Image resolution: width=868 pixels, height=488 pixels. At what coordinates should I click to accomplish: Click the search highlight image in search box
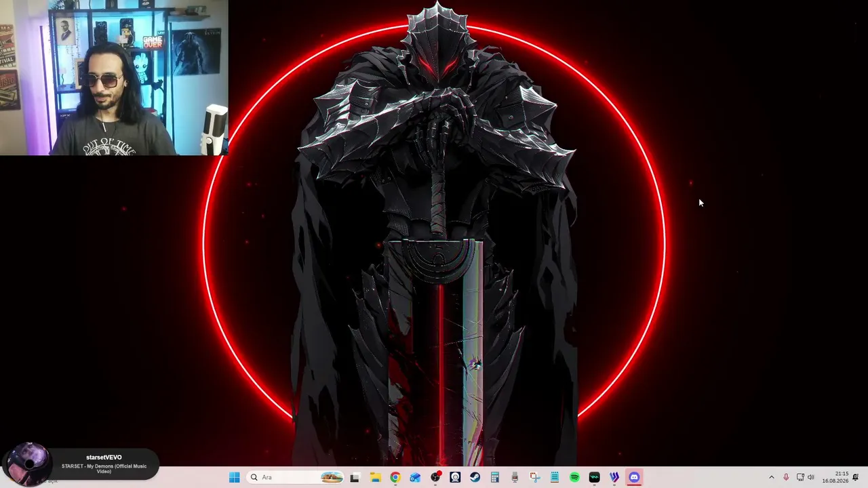pos(332,477)
